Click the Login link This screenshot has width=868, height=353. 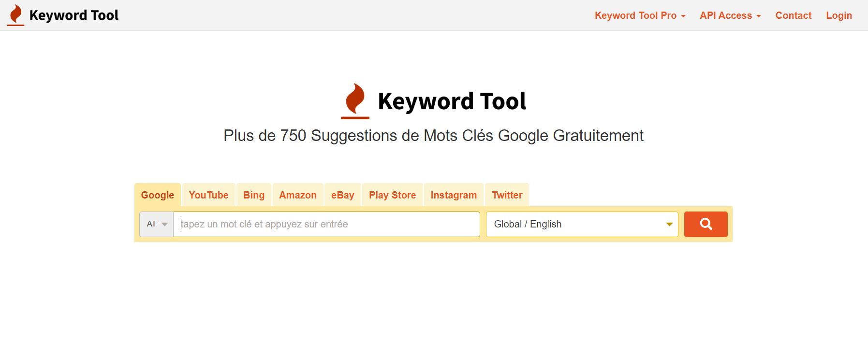[839, 15]
